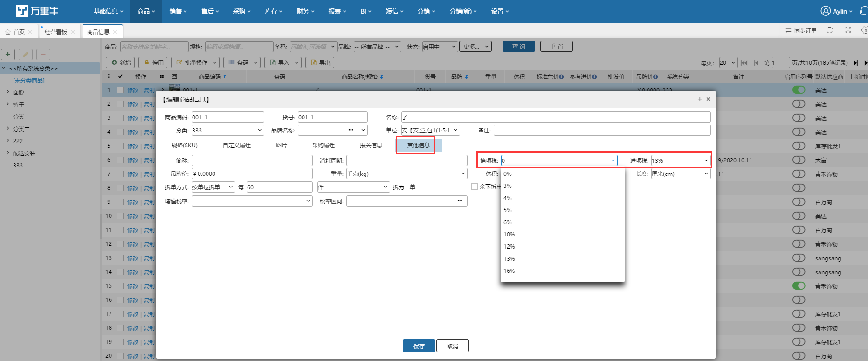Click the 参考进价 info icon
This screenshot has width=868, height=361.
tap(594, 77)
